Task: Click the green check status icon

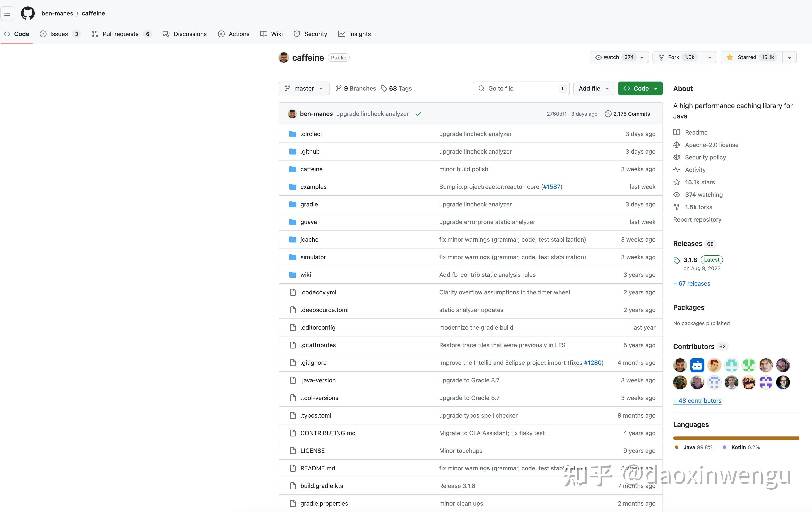Action: click(418, 114)
